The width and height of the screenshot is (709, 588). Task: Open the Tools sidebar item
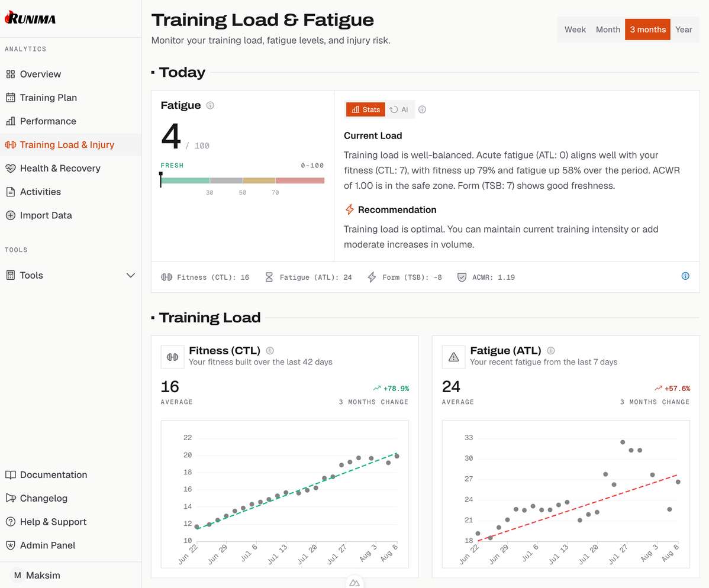point(70,275)
